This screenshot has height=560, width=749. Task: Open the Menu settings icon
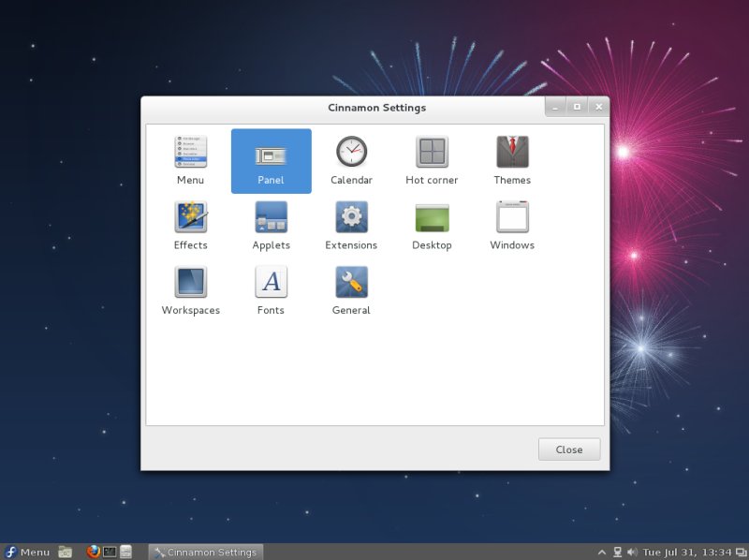click(x=191, y=161)
